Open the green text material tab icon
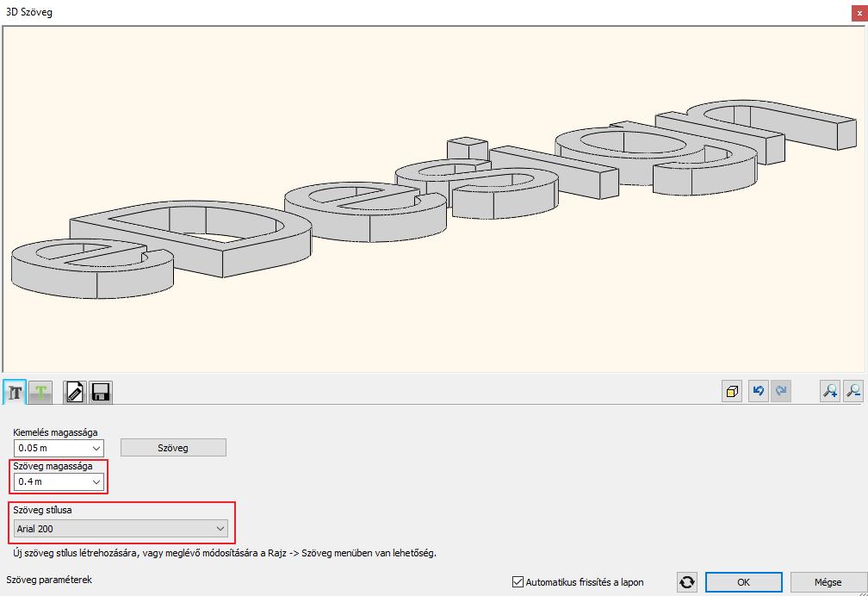 [40, 393]
